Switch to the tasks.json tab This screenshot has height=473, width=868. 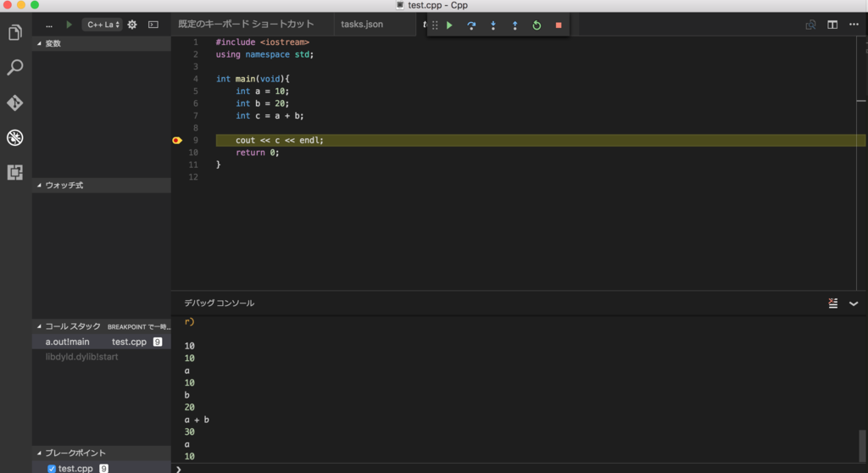pos(362,25)
